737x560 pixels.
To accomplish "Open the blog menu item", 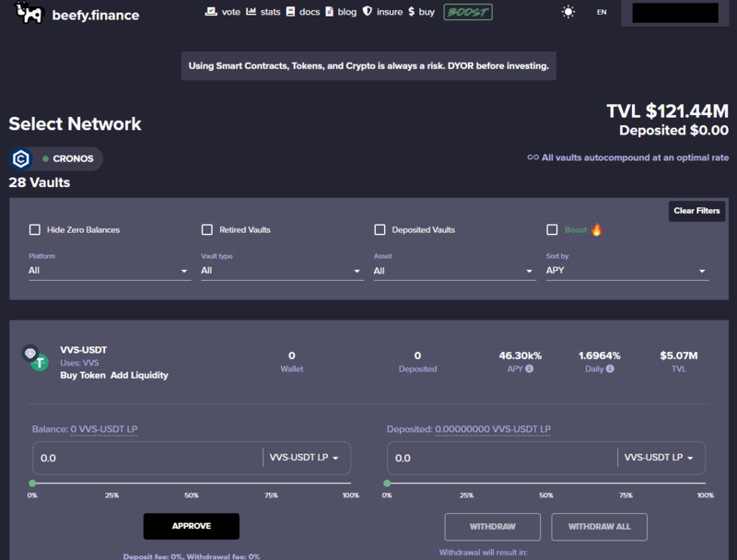I will (347, 12).
